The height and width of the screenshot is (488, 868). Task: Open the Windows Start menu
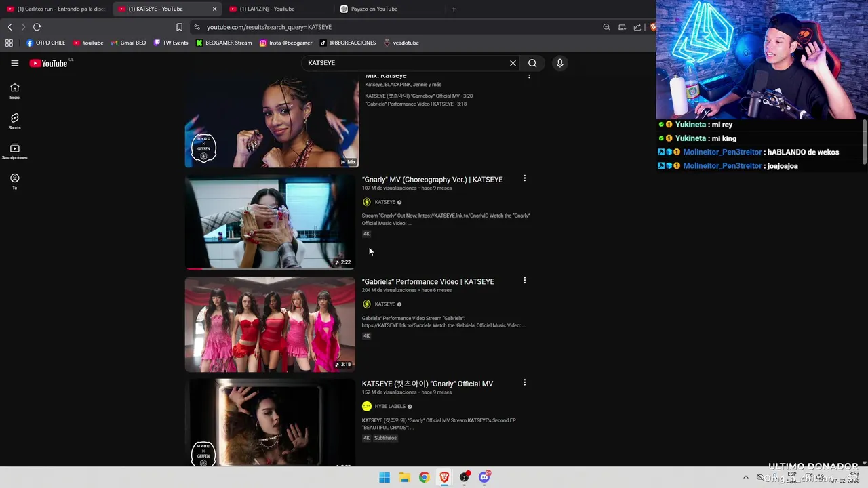tap(384, 477)
